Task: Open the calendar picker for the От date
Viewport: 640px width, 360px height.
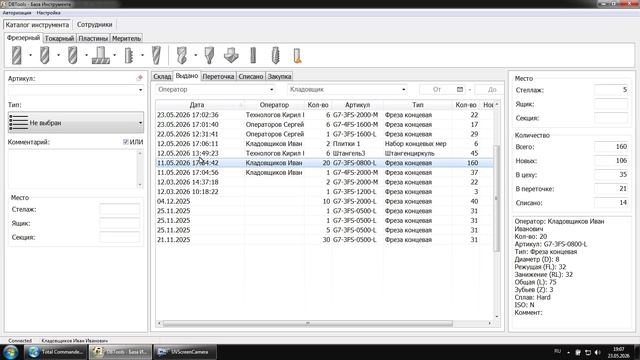Action: (460, 89)
